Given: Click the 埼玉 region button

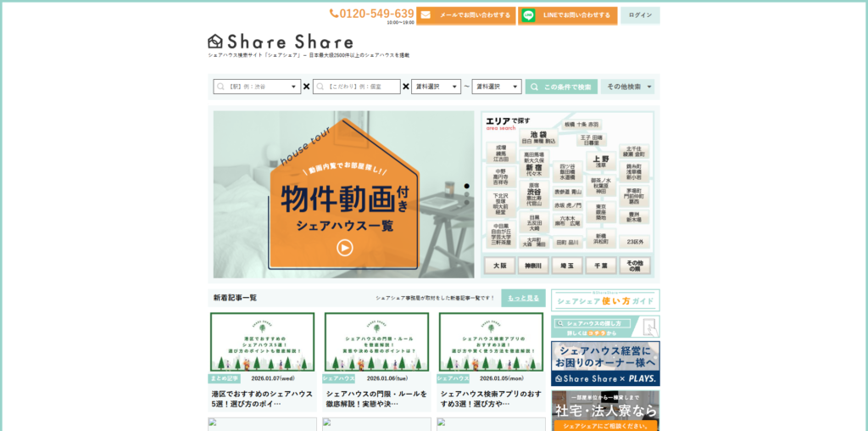Looking at the screenshot, I should (567, 266).
